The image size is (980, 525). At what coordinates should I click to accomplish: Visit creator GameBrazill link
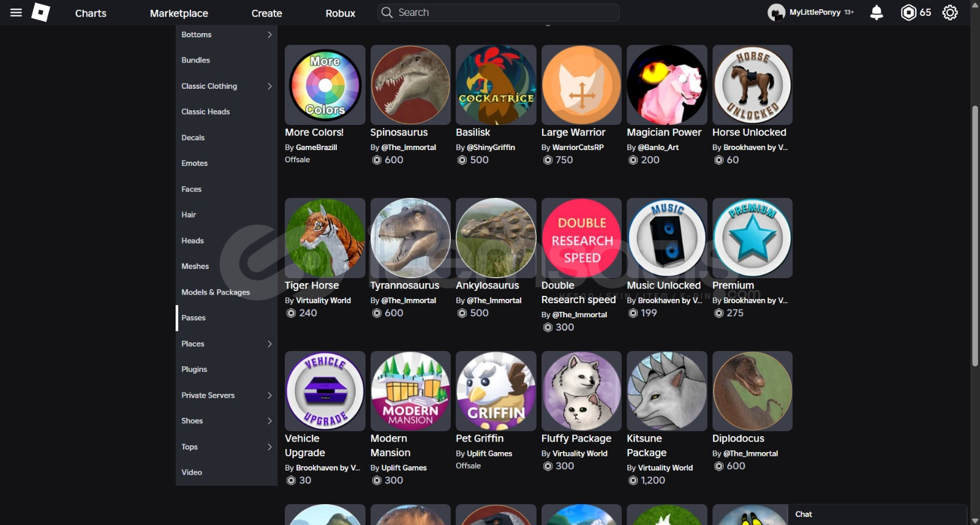[317, 148]
